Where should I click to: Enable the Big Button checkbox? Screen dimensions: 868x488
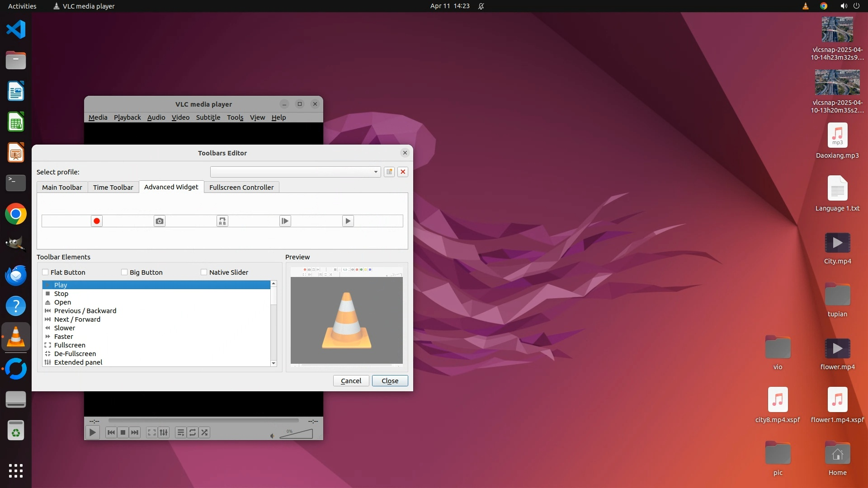click(124, 272)
